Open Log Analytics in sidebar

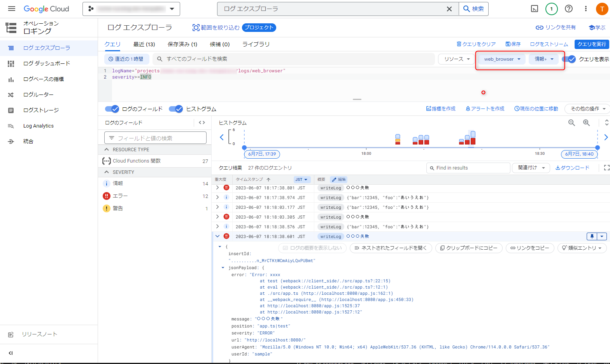[49, 126]
